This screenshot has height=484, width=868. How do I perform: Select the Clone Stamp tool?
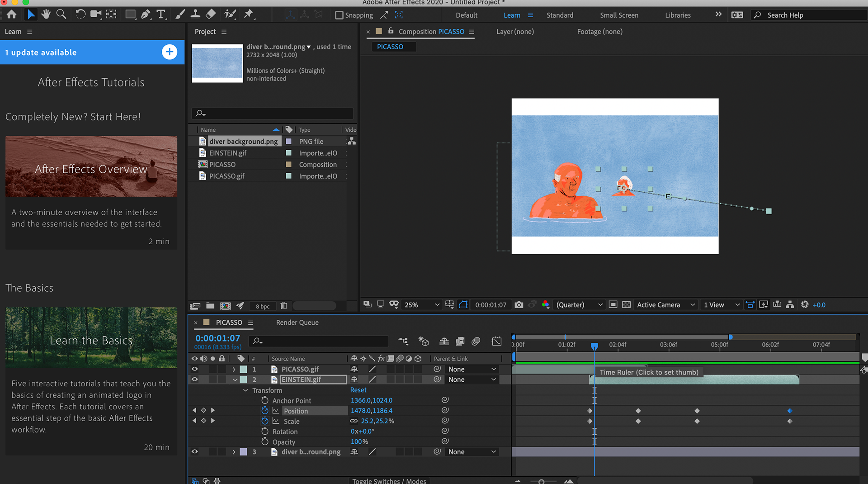point(195,14)
